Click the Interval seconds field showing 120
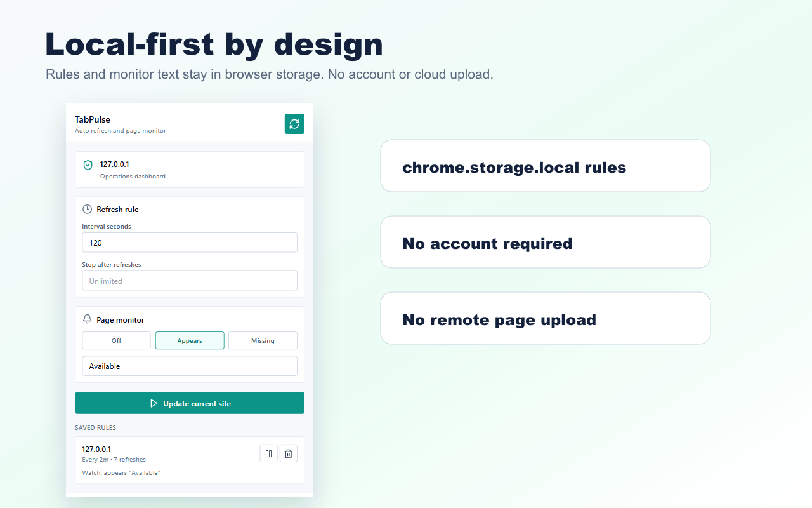This screenshot has height=508, width=812. (189, 243)
